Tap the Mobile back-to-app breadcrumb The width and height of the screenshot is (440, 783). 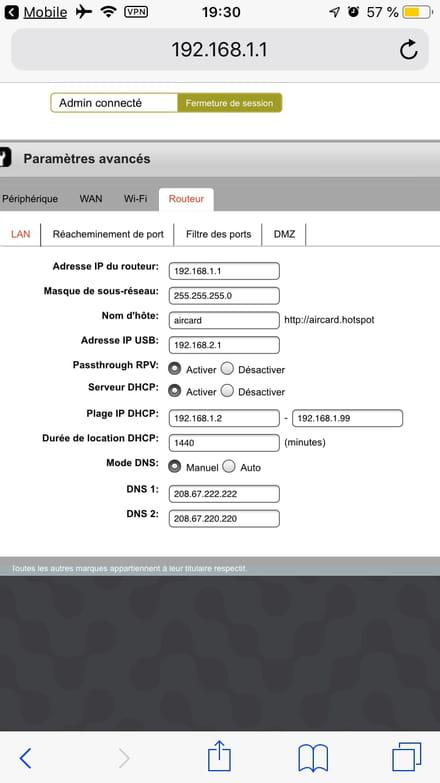36,12
